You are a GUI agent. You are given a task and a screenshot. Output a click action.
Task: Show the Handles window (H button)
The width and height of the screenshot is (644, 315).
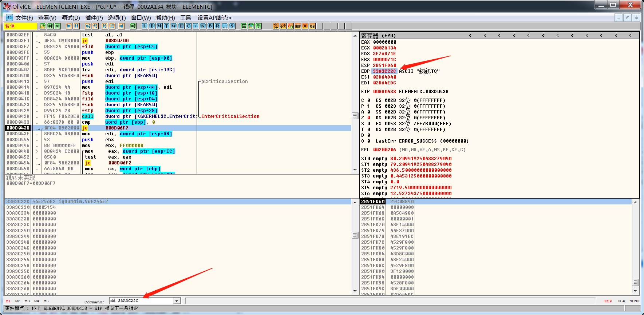tap(181, 26)
